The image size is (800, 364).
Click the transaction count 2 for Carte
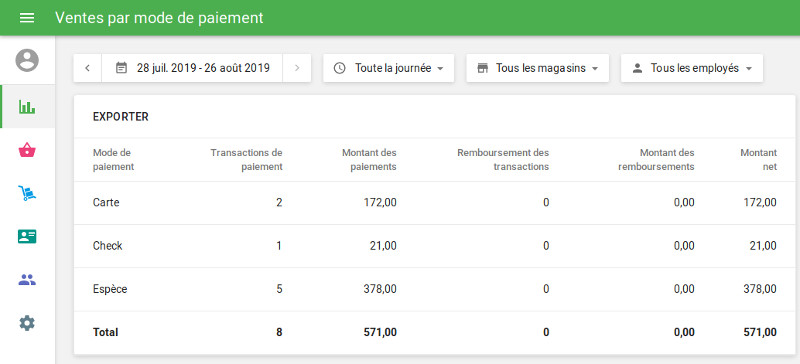(279, 203)
